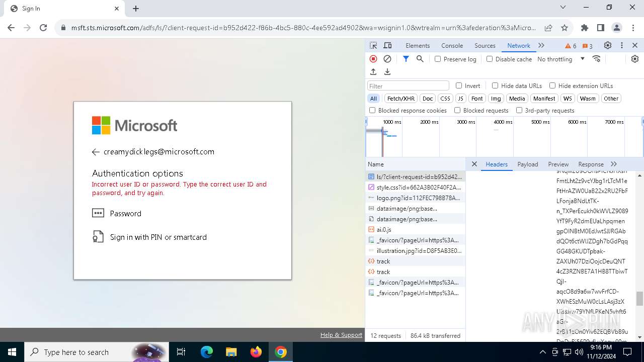
Task: Go back in browser history
Action: (x=11, y=28)
